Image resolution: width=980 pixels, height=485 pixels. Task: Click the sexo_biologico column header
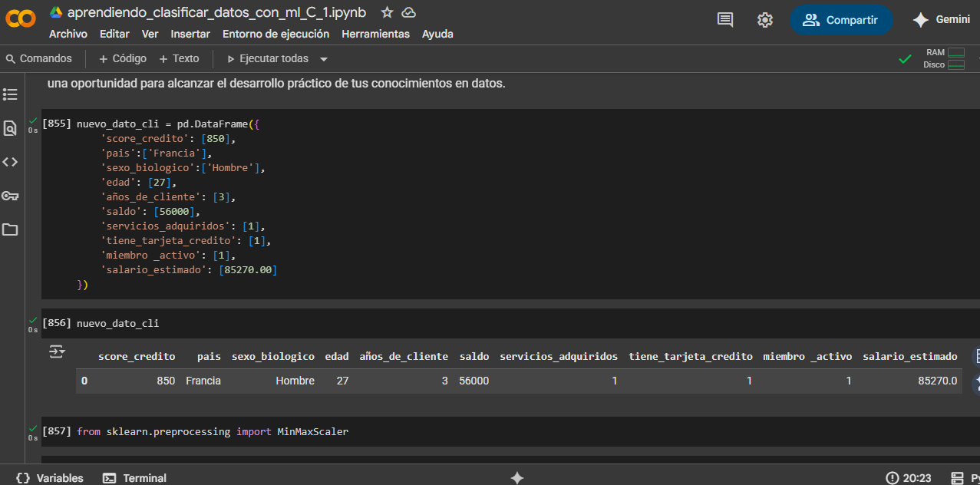[x=273, y=356]
